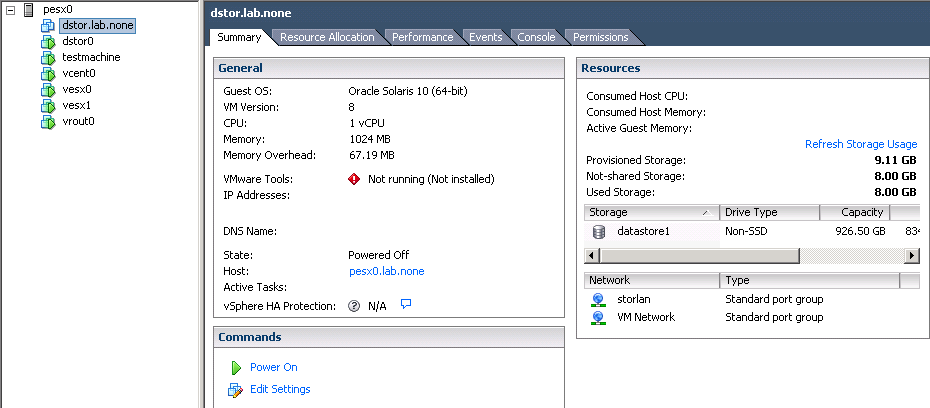Open the Permissions tab
930x408 pixels.
tap(600, 37)
